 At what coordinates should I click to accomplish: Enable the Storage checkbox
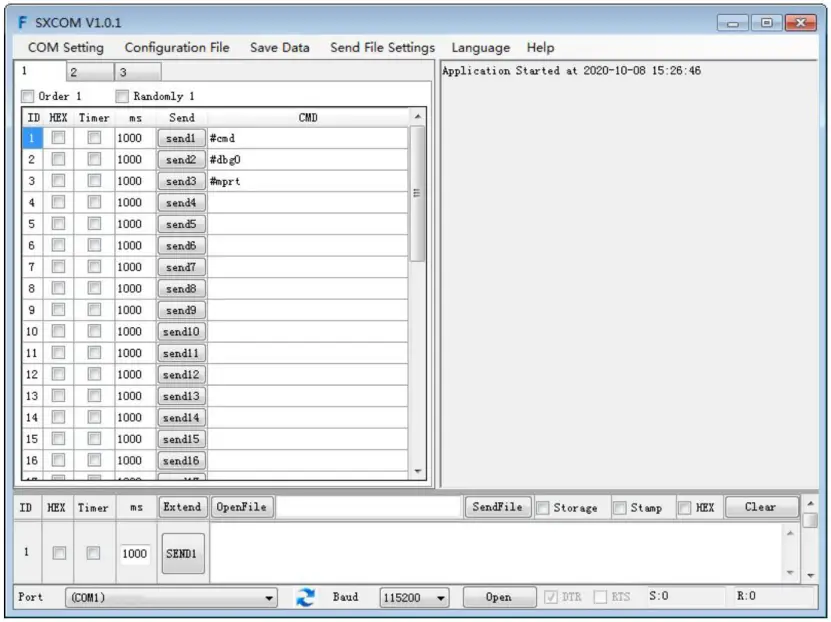pos(543,508)
